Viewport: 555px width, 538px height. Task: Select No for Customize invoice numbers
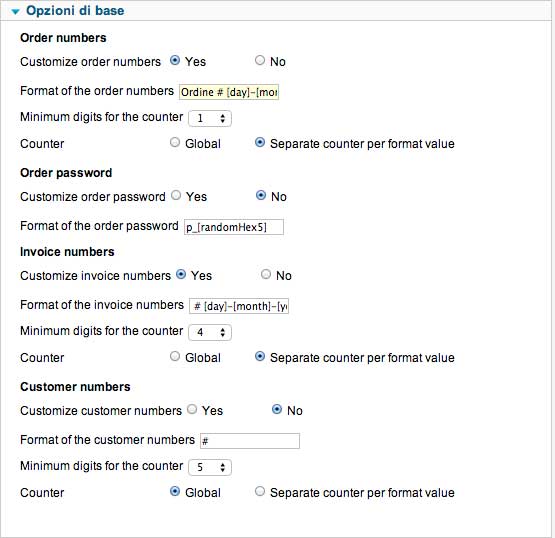coord(266,274)
